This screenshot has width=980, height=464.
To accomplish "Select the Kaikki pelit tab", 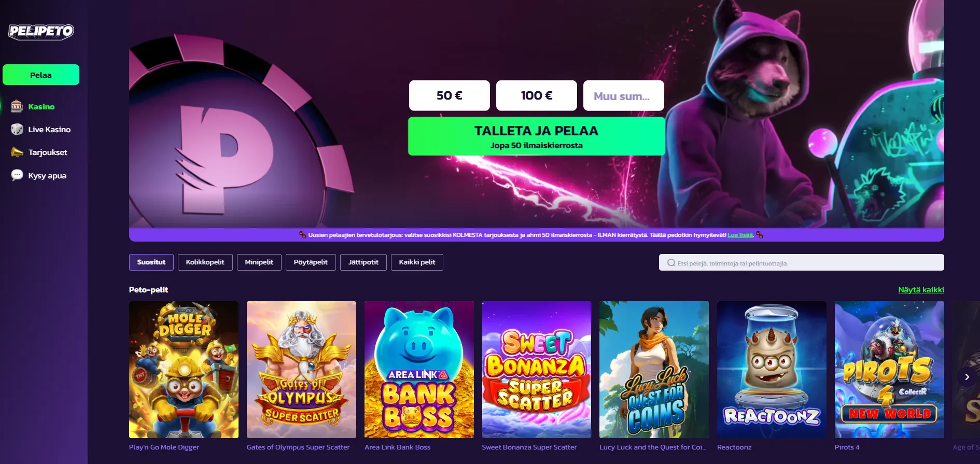I will [417, 262].
